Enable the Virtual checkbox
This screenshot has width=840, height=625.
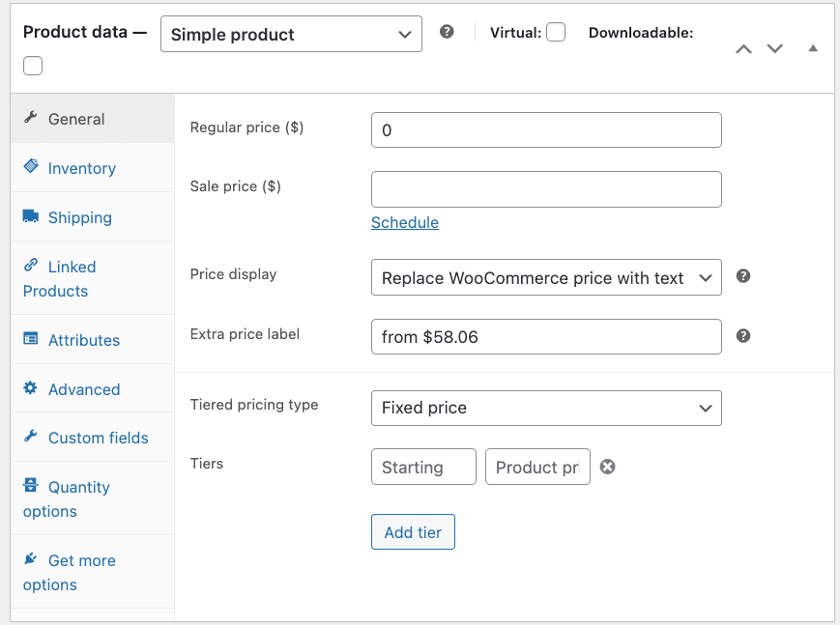point(556,33)
